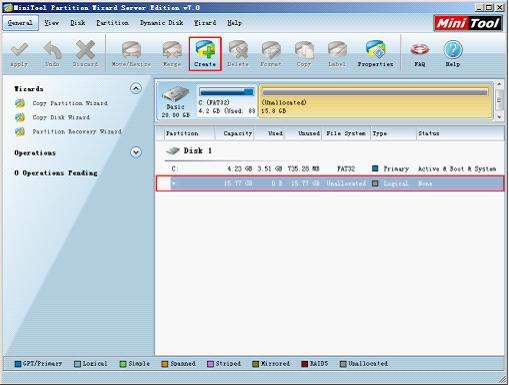Click the Apply checkmark icon

click(19, 50)
